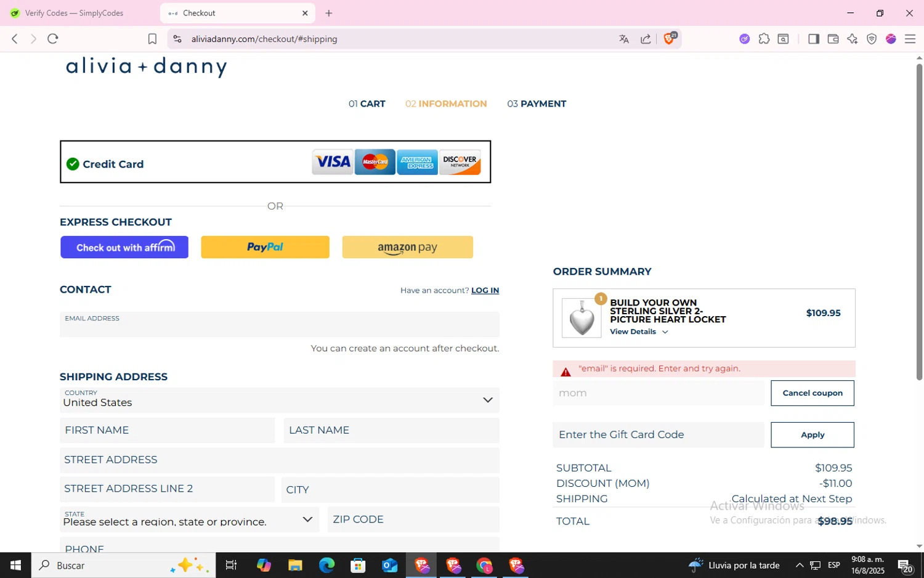Focus the Street Address Line 2 field

pyautogui.click(x=167, y=489)
